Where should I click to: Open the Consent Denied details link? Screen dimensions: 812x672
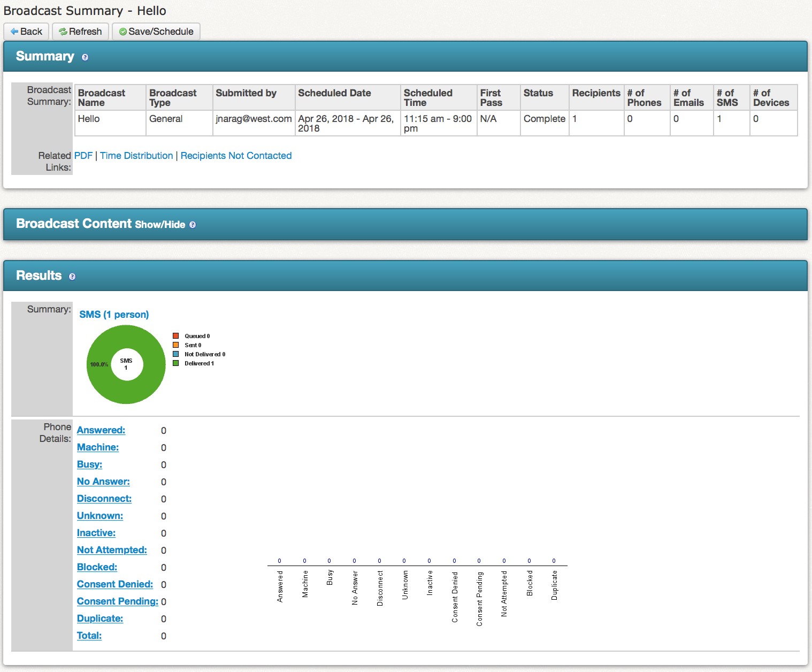115,584
